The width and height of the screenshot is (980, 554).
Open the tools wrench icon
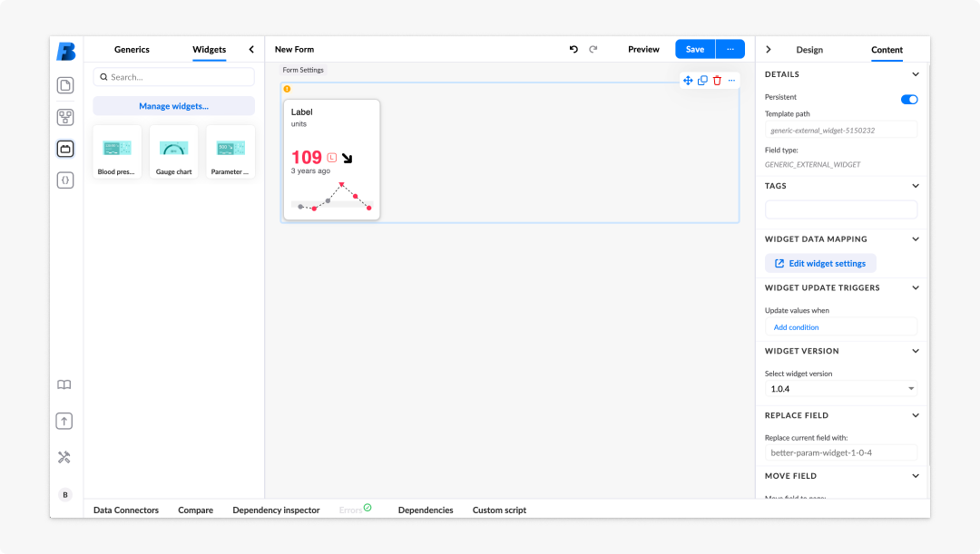[64, 457]
